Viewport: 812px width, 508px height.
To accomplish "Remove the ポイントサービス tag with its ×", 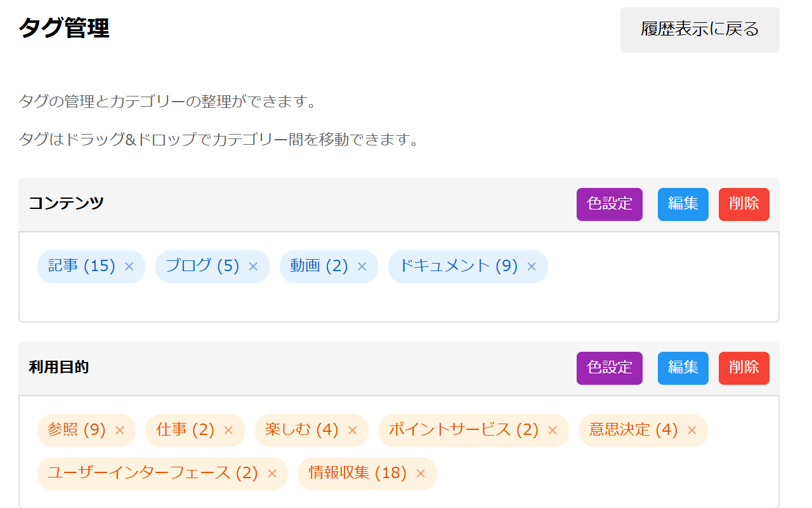I will (x=553, y=431).
